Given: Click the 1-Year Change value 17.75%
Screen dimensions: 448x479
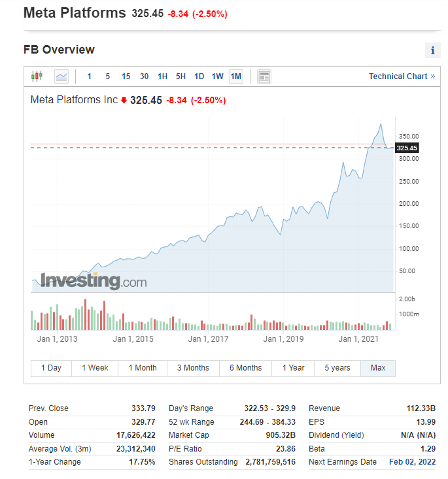Looking at the screenshot, I should pos(142,462).
